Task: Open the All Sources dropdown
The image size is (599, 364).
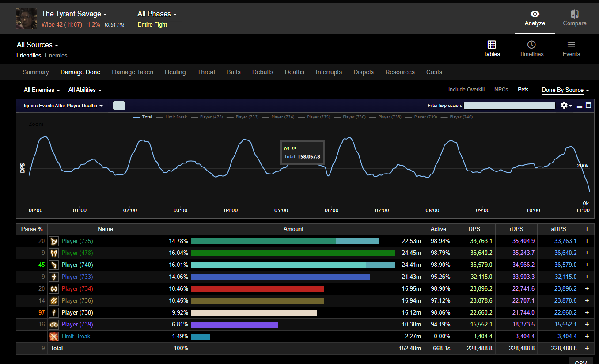Action: point(38,45)
